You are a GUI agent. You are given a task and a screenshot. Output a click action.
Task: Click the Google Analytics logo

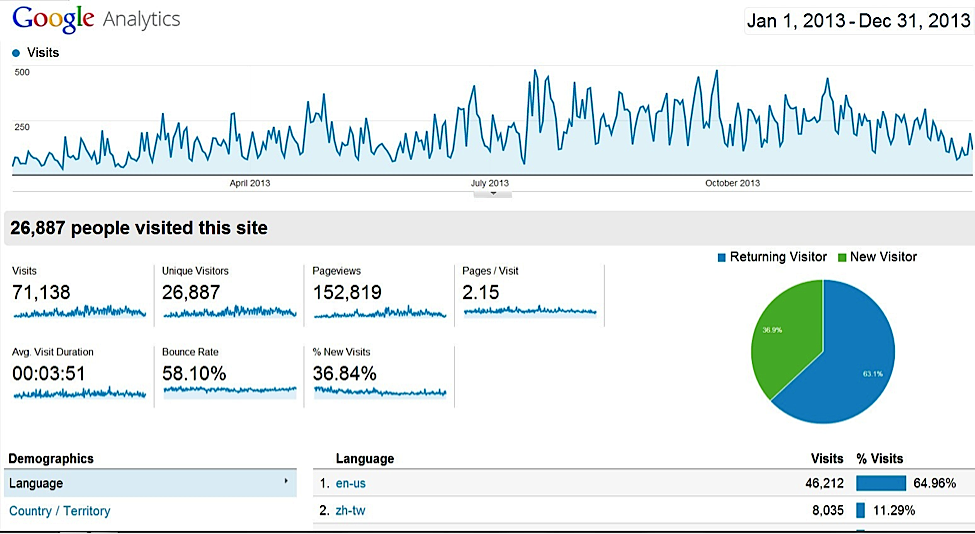click(96, 20)
